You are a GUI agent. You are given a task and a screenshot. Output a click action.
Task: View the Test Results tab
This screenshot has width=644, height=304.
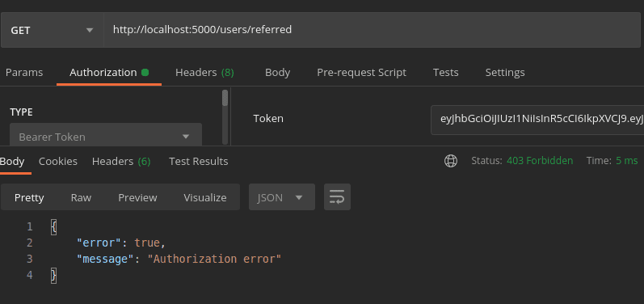point(199,161)
